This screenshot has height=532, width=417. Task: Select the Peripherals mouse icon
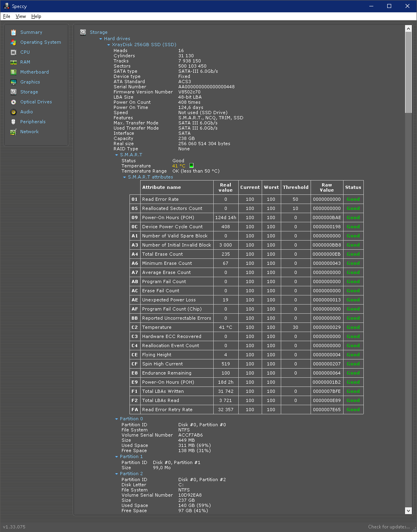pos(13,122)
